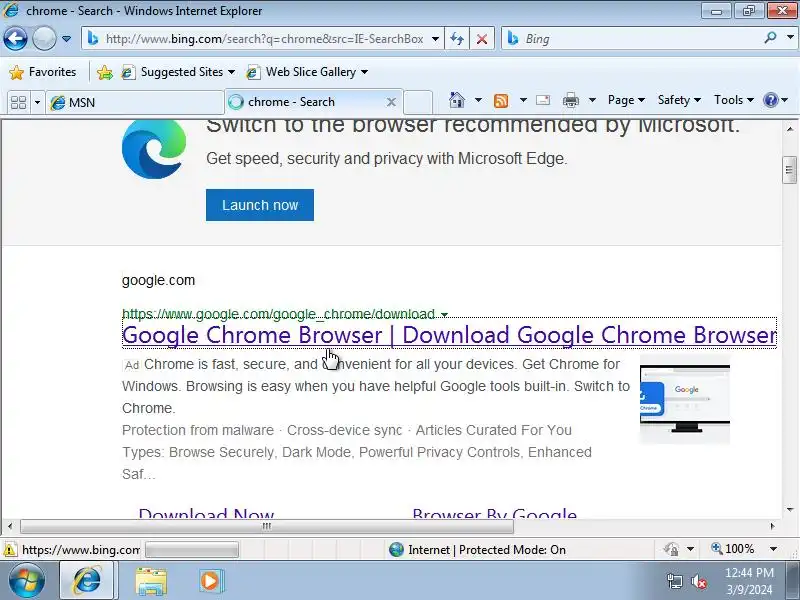Open the Tools menu

click(733, 100)
